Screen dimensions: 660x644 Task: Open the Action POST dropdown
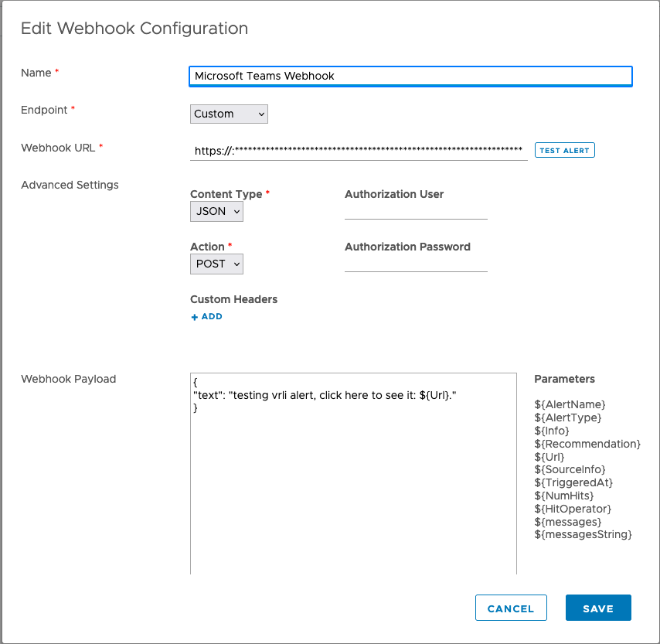point(216,264)
